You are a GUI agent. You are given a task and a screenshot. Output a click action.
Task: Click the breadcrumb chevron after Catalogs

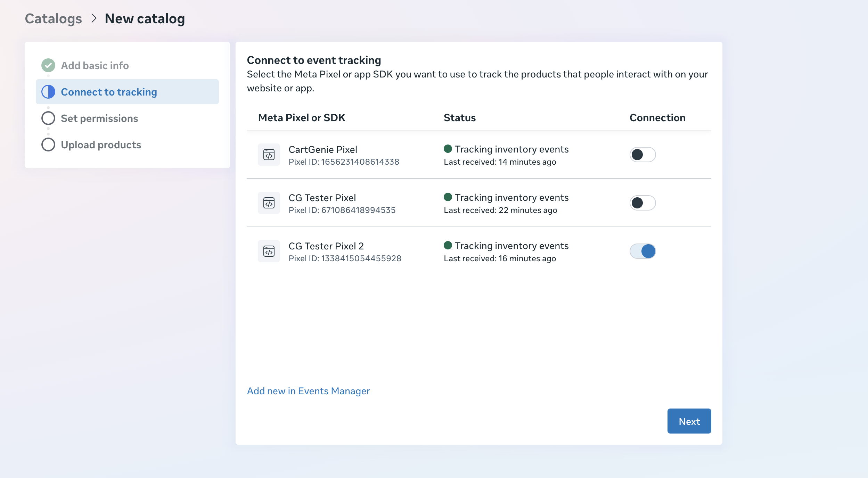tap(93, 18)
